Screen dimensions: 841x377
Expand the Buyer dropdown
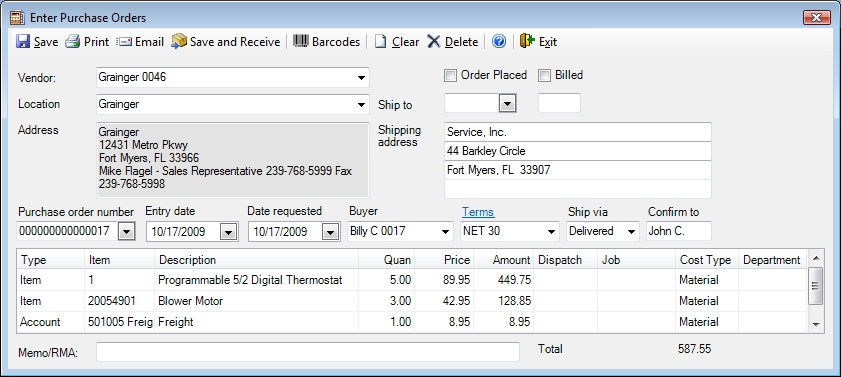point(445,232)
